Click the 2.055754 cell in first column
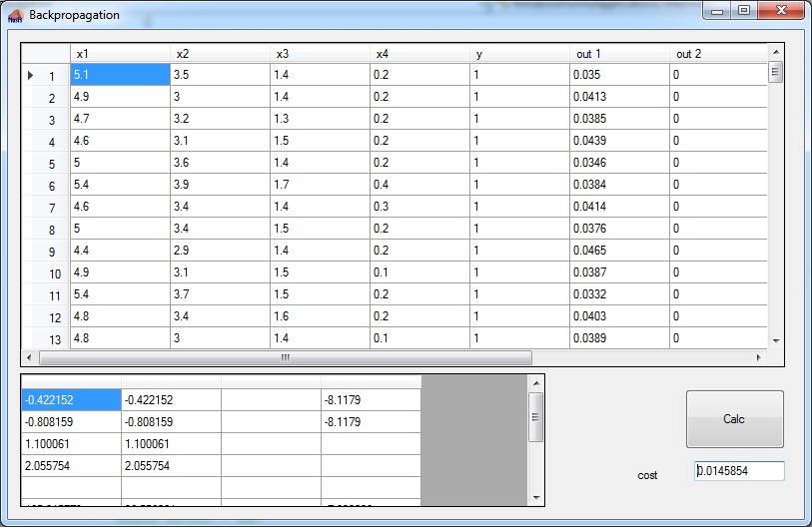This screenshot has width=812, height=527. point(71,466)
